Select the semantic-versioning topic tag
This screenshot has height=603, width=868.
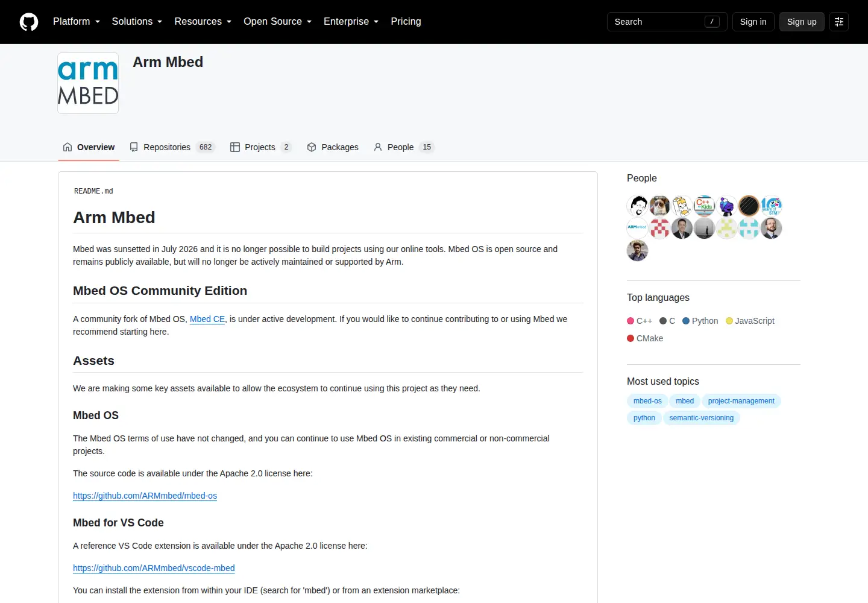pos(702,418)
